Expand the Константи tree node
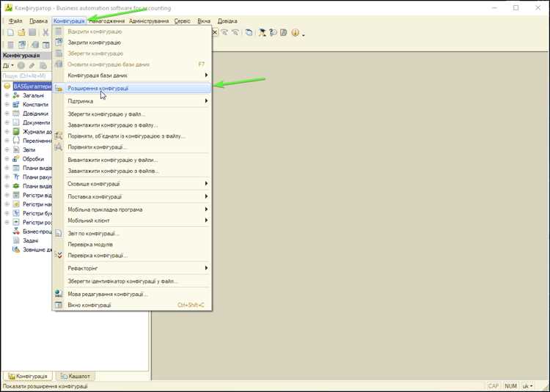This screenshot has width=550, height=392. coord(7,104)
